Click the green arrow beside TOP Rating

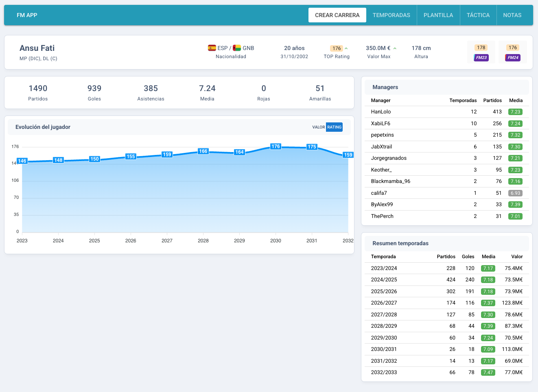(346, 48)
